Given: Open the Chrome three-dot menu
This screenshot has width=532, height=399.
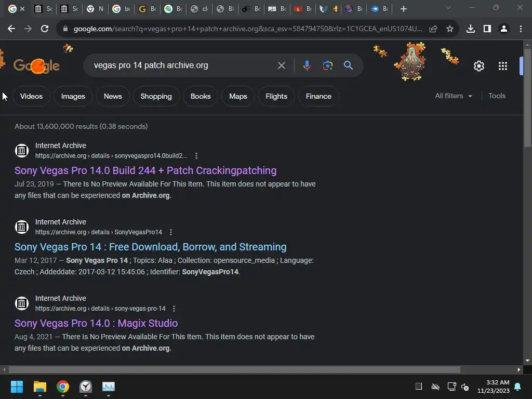Looking at the screenshot, I should pos(521,29).
